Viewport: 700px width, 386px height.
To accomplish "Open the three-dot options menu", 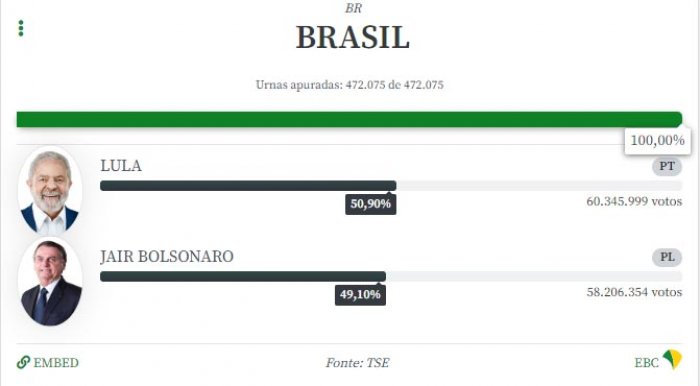I will (x=21, y=28).
